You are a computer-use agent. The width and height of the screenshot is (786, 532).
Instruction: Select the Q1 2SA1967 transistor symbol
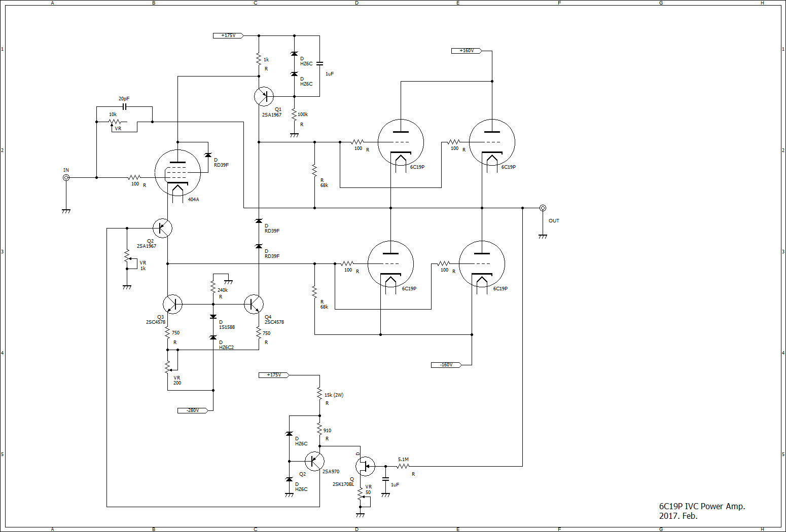[x=264, y=96]
